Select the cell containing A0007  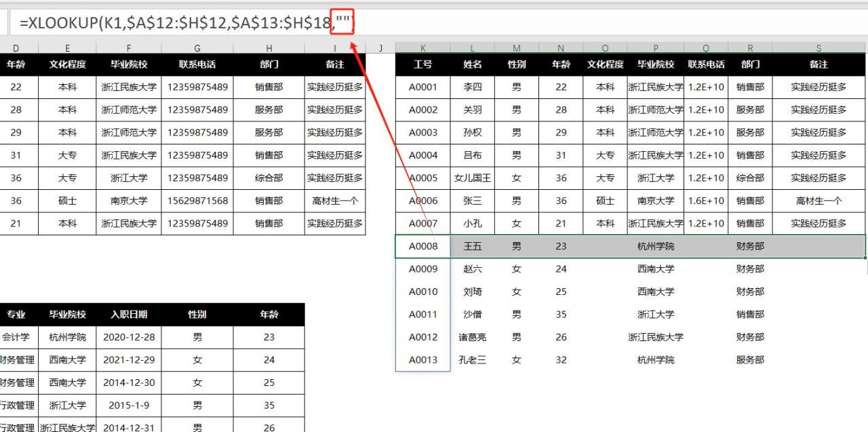[423, 224]
